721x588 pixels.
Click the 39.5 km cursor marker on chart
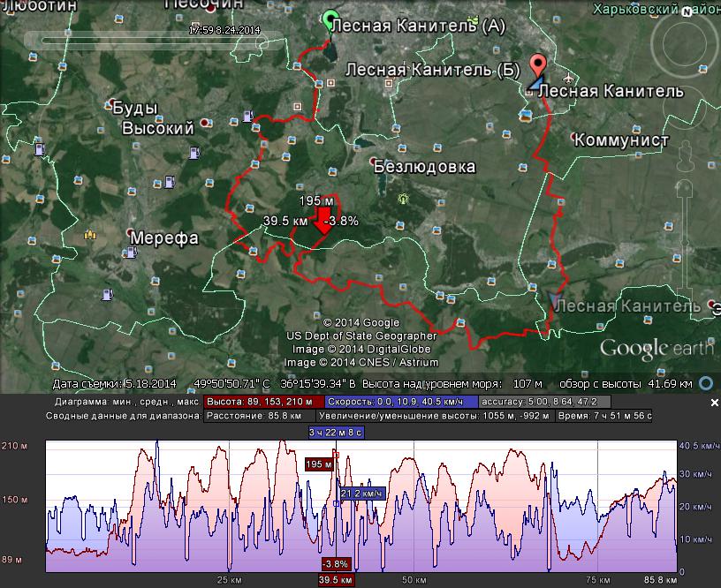(336, 580)
